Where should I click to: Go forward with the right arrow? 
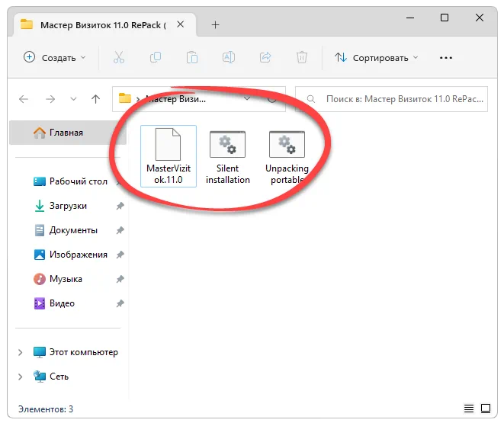50,99
